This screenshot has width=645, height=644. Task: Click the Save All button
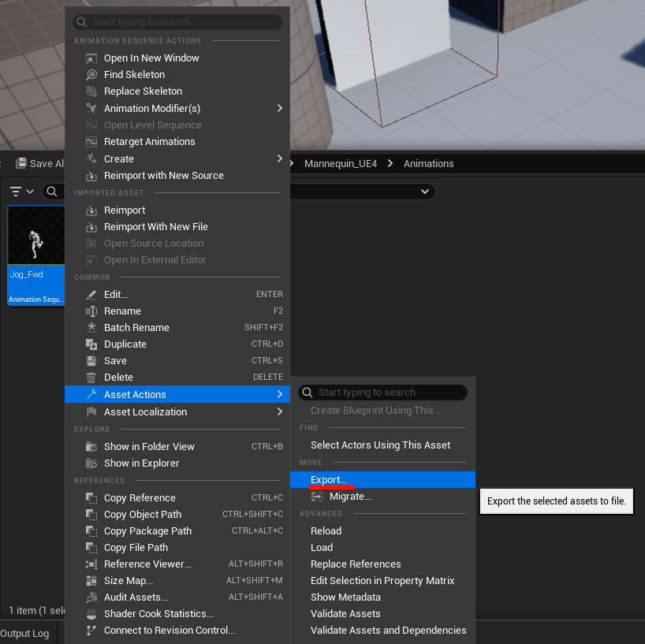coord(38,163)
